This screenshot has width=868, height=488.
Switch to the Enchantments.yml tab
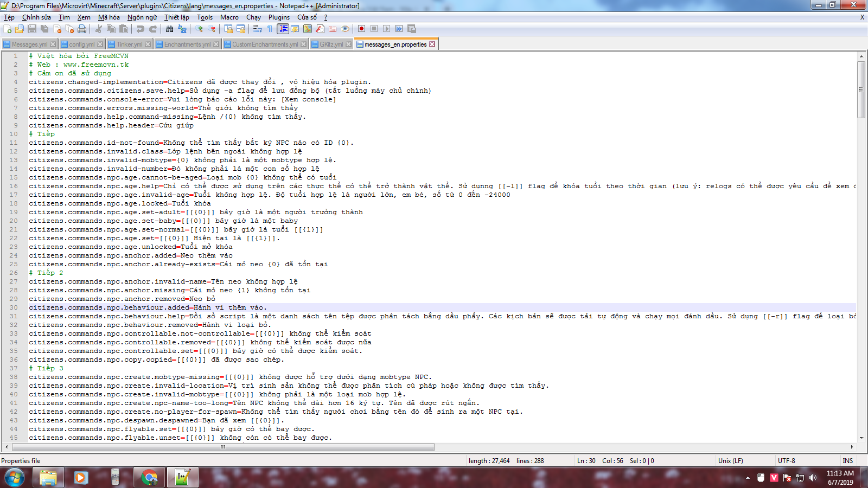(x=187, y=44)
